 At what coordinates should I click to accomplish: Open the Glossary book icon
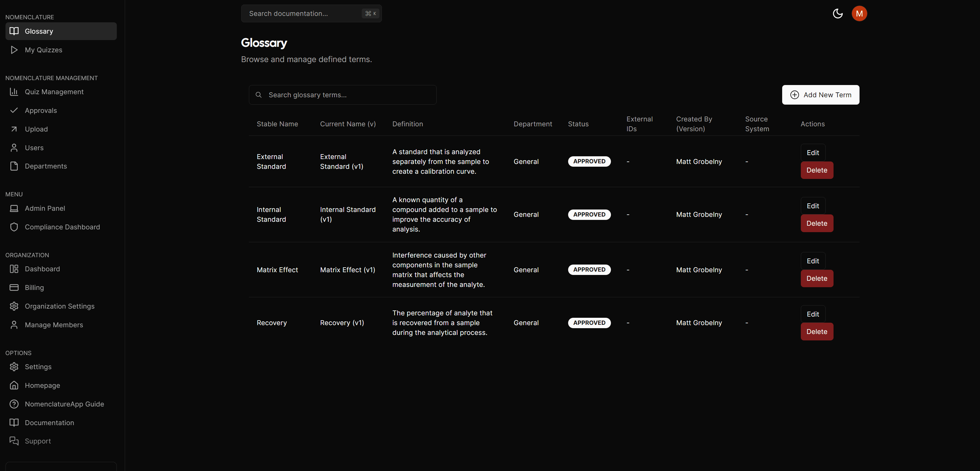click(14, 31)
